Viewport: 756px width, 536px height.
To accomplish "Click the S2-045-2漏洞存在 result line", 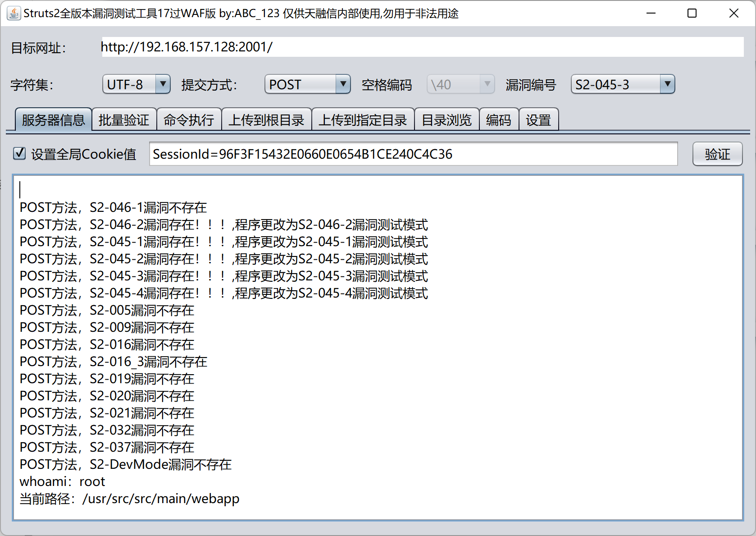I will [224, 259].
